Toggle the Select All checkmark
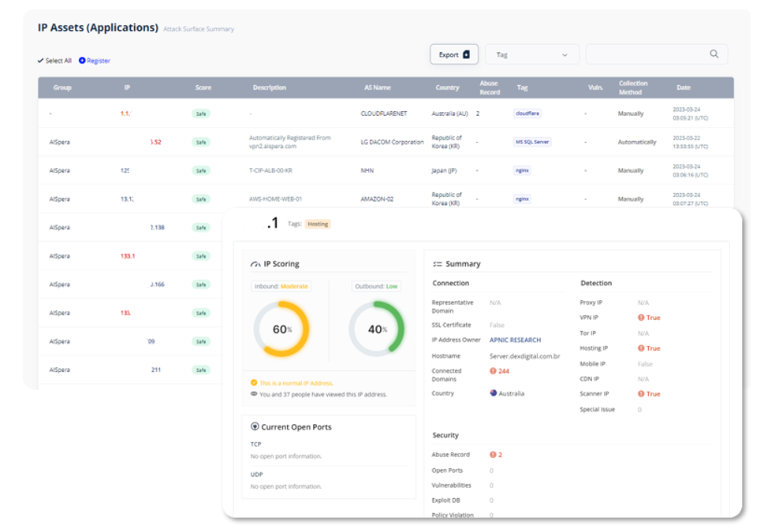 (40, 61)
